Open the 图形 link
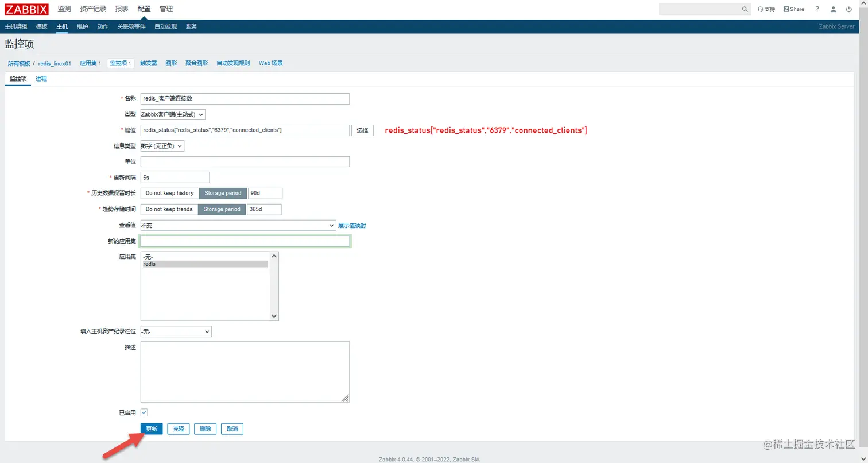Viewport: 868px width, 463px height. (x=171, y=63)
